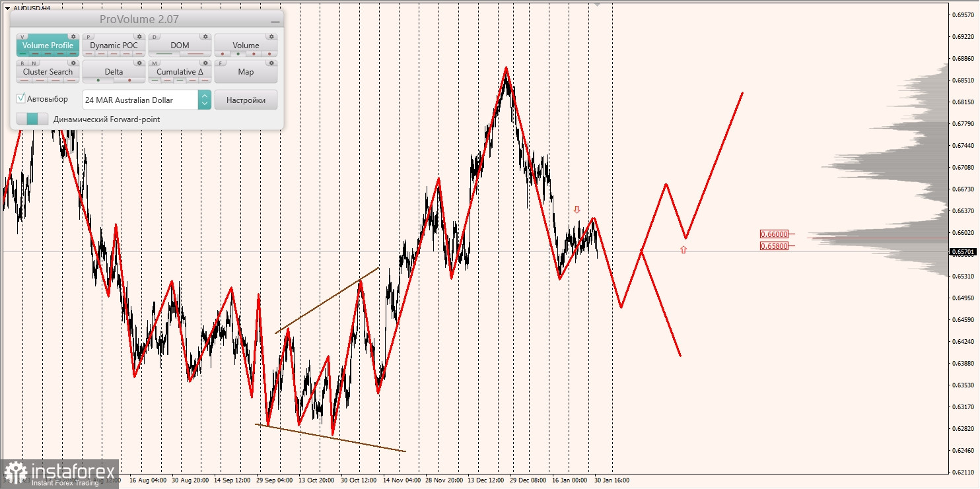
Task: Click the 14 Nov 04:00 time label
Action: pos(401,480)
